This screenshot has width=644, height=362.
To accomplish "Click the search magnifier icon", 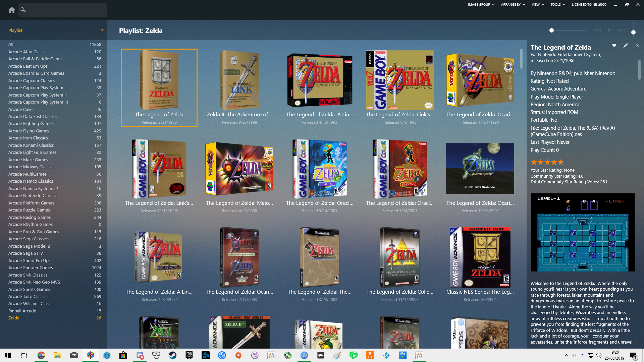I will (x=23, y=10).
